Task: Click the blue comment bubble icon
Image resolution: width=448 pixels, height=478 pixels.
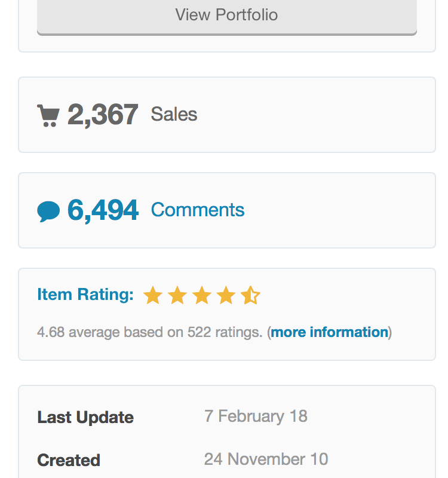Action: (x=48, y=211)
